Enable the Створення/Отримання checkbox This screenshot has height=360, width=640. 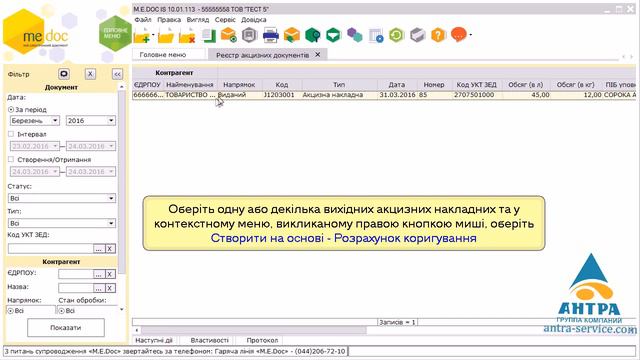(x=11, y=159)
